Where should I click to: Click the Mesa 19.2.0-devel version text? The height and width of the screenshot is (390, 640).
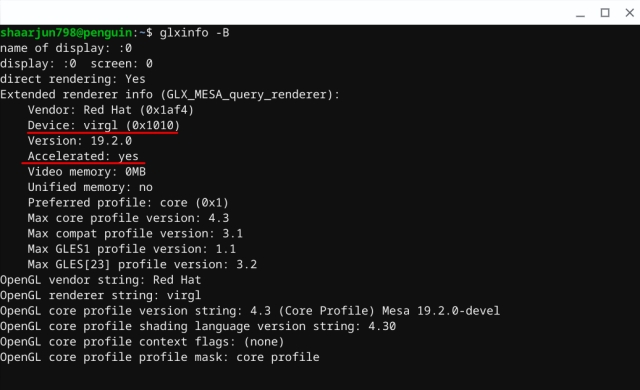(x=441, y=311)
